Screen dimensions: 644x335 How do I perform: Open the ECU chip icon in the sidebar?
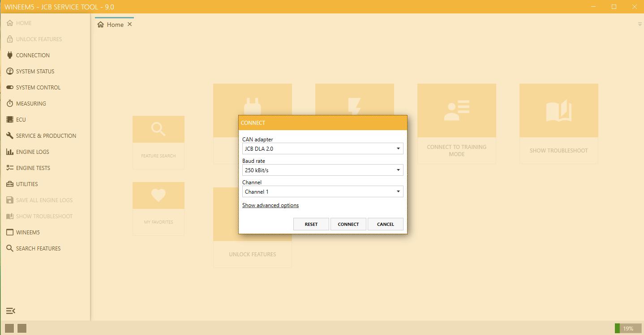10,119
